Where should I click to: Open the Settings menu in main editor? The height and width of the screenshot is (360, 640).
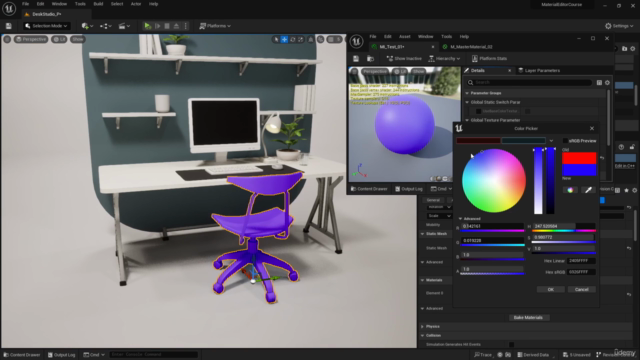tap(619, 26)
